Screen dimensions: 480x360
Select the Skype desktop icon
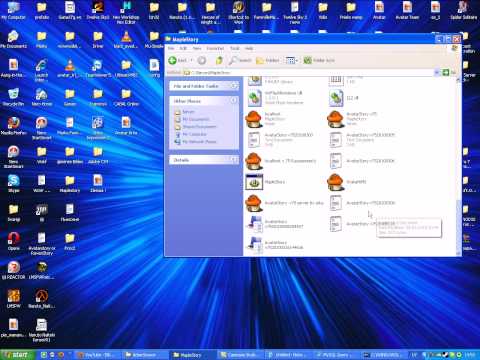[x=14, y=184]
